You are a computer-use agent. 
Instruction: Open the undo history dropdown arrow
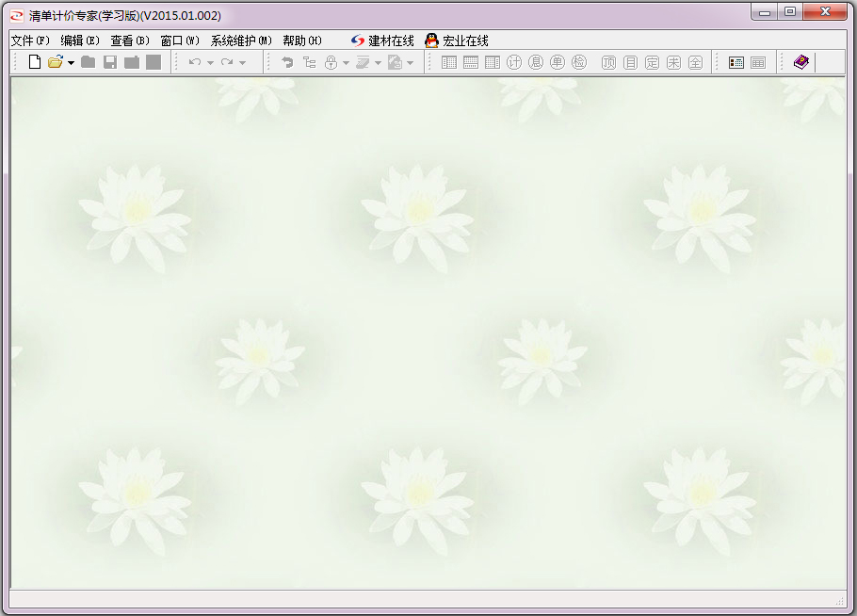[210, 63]
